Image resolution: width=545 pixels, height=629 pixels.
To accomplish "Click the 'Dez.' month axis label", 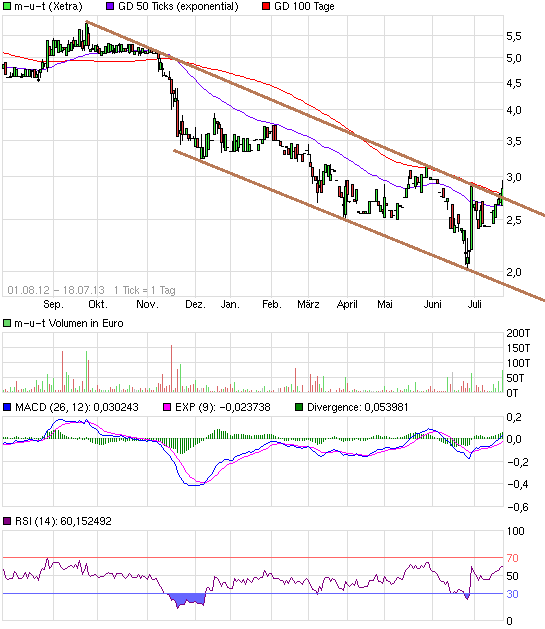I will (195, 304).
